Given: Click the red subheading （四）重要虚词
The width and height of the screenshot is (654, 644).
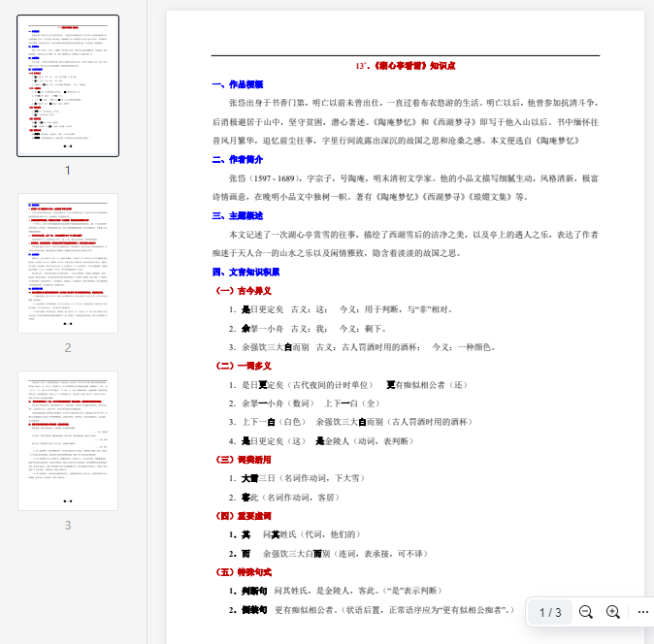Looking at the screenshot, I should [243, 515].
